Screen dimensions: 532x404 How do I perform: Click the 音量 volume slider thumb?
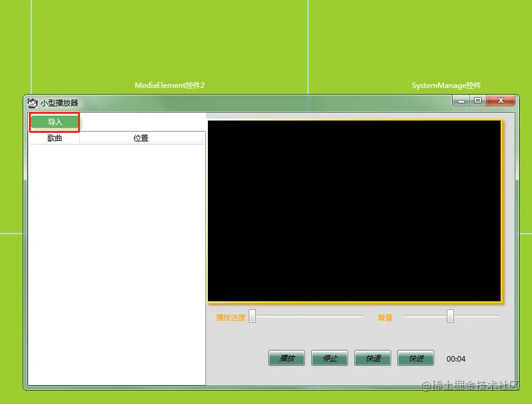click(450, 316)
